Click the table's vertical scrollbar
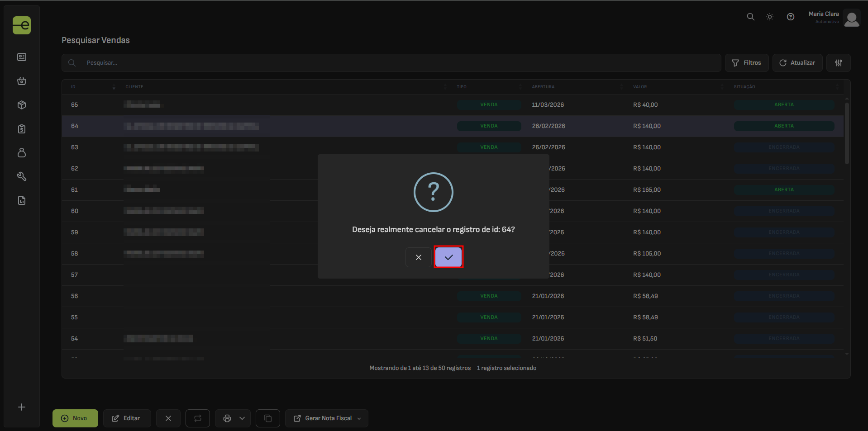This screenshot has height=431, width=868. (846, 133)
